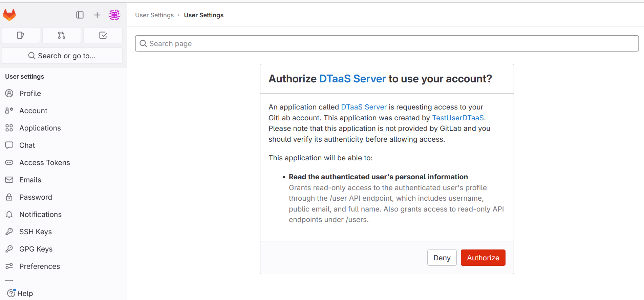Open assigned issues shortcut icon
This screenshot has height=300, width=644.
click(21, 35)
